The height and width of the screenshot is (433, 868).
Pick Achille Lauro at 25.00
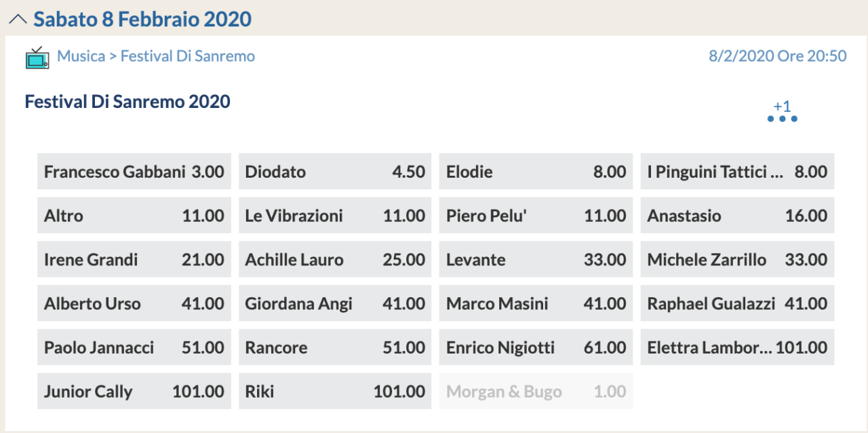335,259
